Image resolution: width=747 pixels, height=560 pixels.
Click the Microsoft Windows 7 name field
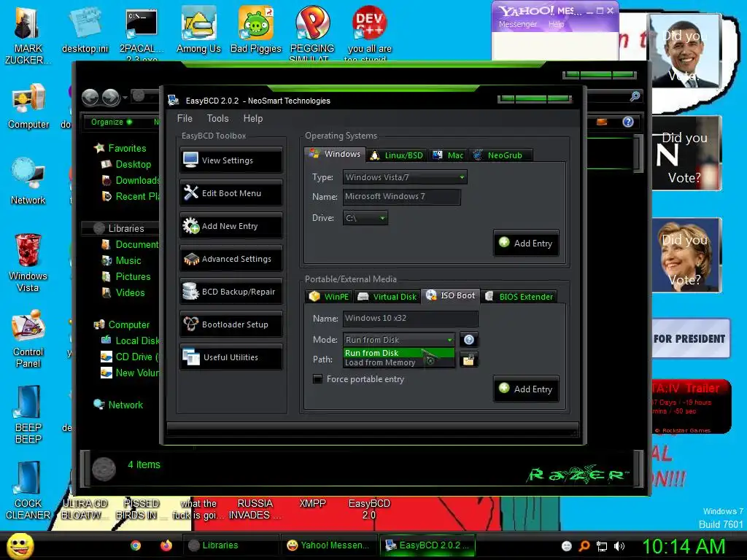coord(402,197)
